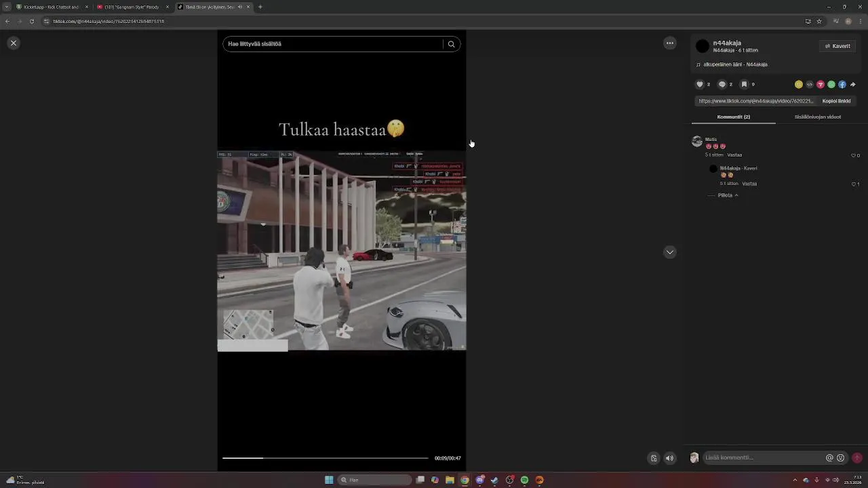This screenshot has height=488, width=868.
Task: Click 'Vastaa' under N44akaja reply
Action: pyautogui.click(x=749, y=184)
